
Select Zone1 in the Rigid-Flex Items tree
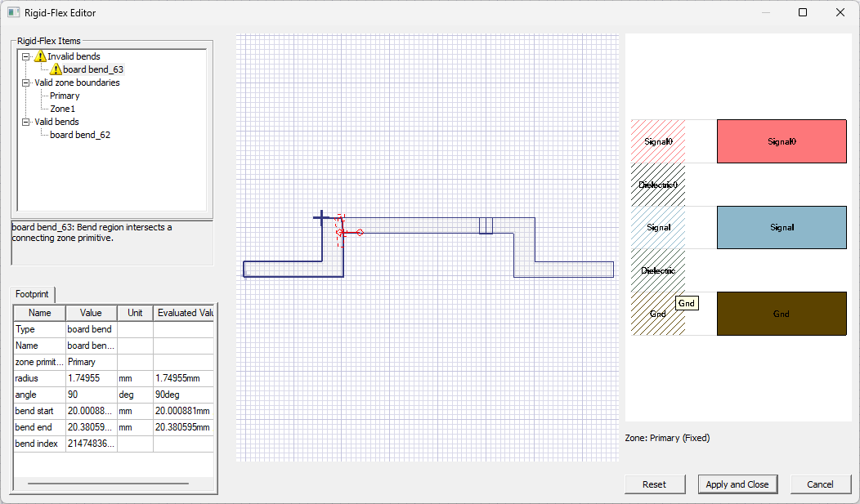tap(60, 109)
